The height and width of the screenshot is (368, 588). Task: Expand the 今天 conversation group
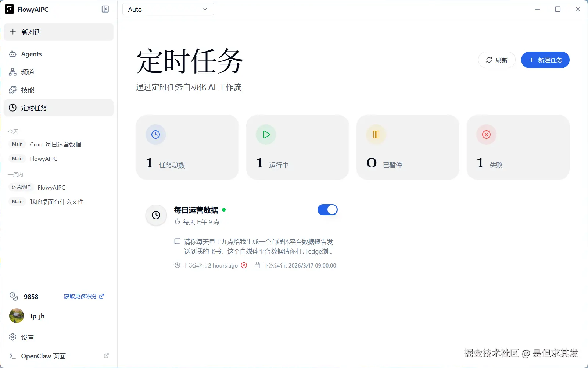click(x=14, y=131)
